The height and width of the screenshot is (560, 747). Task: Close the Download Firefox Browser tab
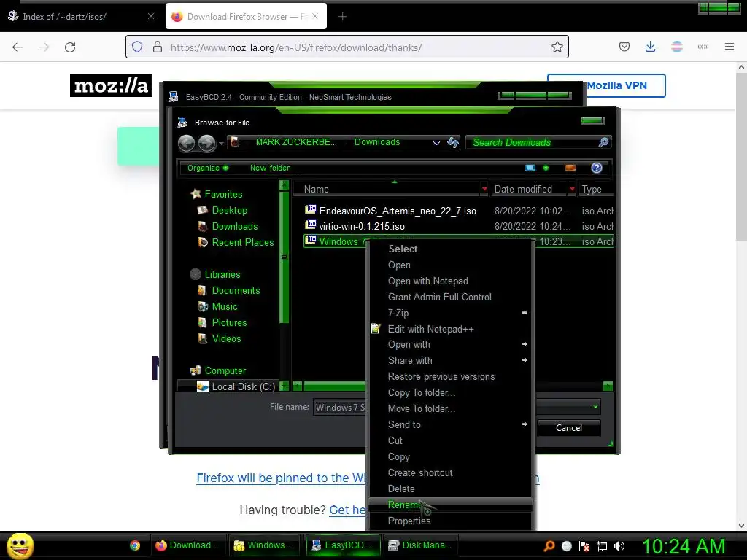click(315, 16)
